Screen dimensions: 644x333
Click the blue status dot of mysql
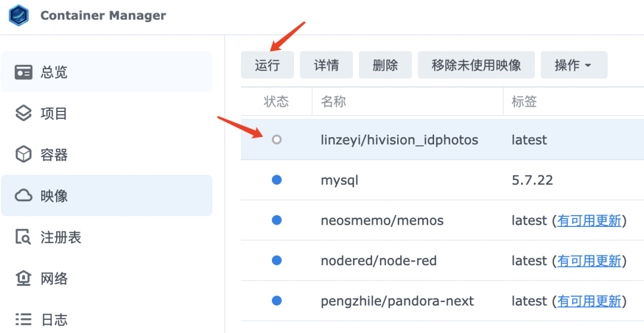click(x=277, y=180)
